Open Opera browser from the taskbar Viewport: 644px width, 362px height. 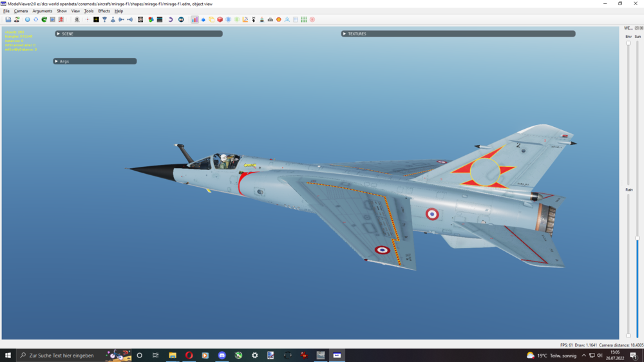(x=189, y=356)
